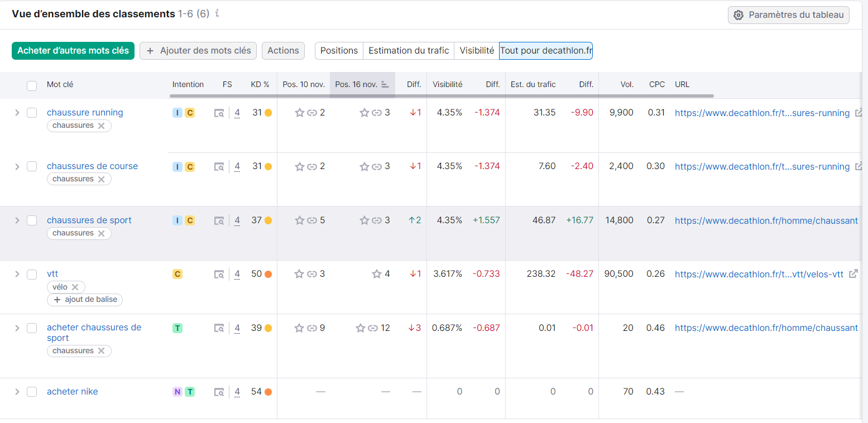868x423 pixels.
Task: Click the horizontal scrollbar under column headers
Action: click(441, 96)
